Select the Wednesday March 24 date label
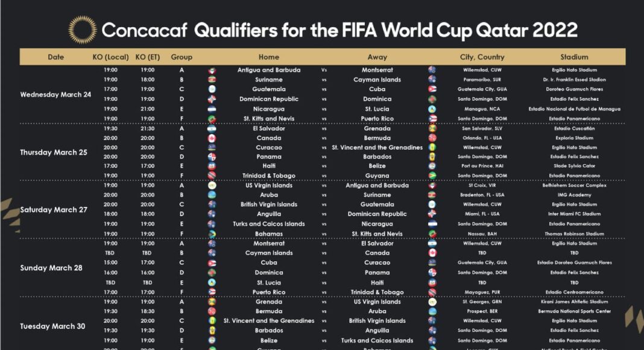The width and height of the screenshot is (644, 350). tap(55, 95)
